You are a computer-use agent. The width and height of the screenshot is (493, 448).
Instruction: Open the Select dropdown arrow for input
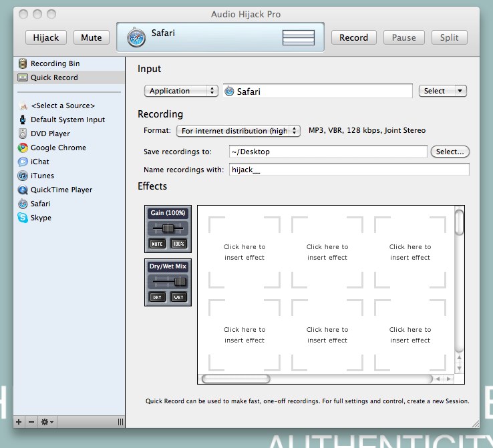[x=460, y=91]
